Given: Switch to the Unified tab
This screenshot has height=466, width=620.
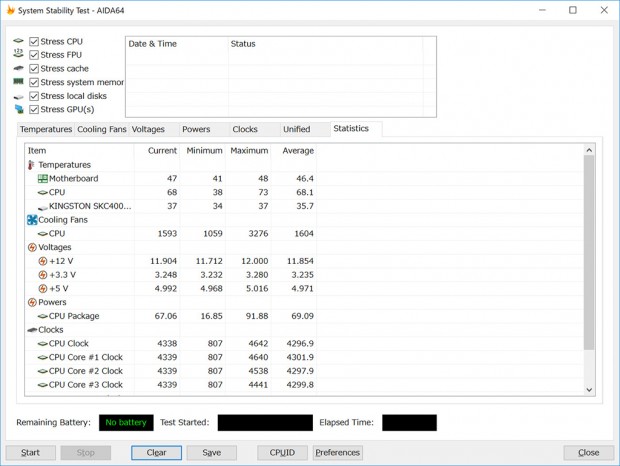Looking at the screenshot, I should pos(304,129).
